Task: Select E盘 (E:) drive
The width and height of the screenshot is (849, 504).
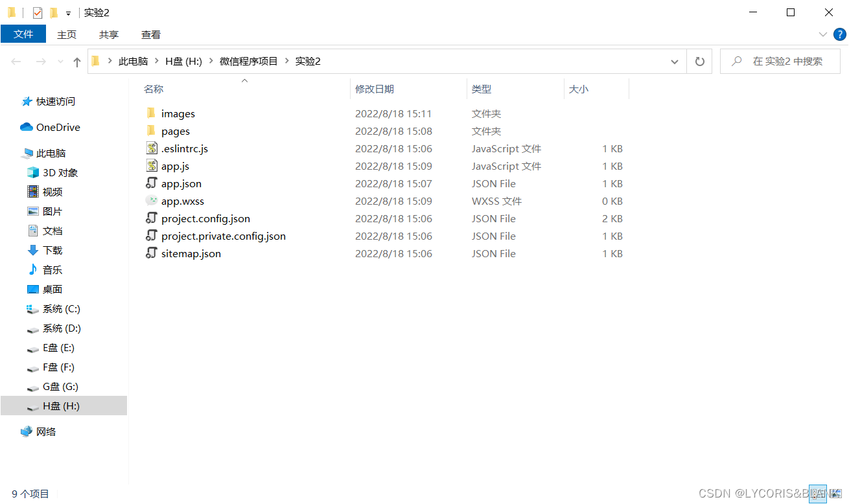Action: pos(51,347)
